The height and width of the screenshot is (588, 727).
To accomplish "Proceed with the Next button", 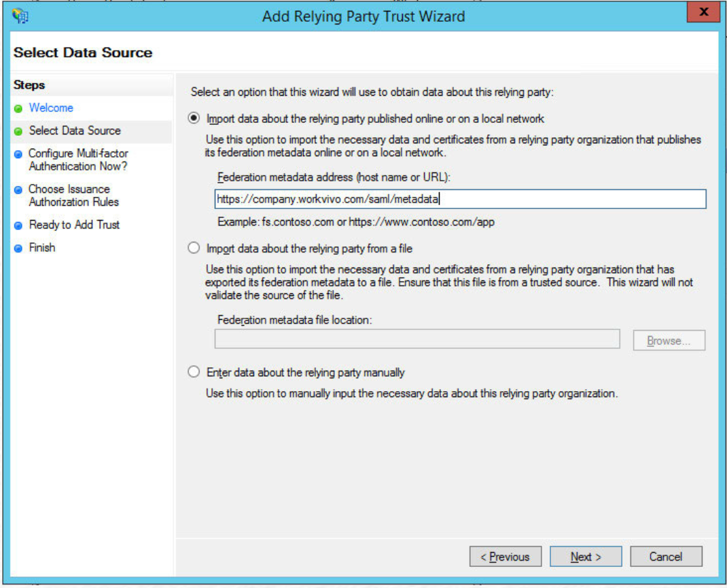I will (586, 557).
